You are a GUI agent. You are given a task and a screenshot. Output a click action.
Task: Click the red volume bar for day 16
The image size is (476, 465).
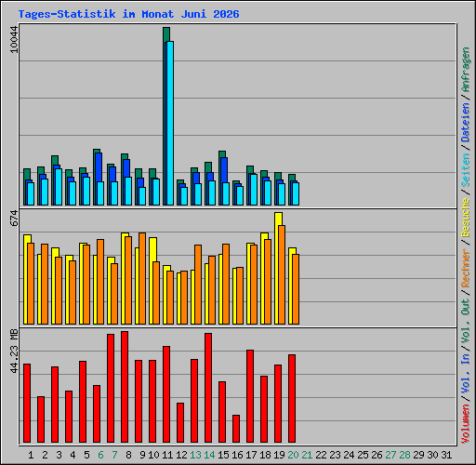tap(236, 429)
